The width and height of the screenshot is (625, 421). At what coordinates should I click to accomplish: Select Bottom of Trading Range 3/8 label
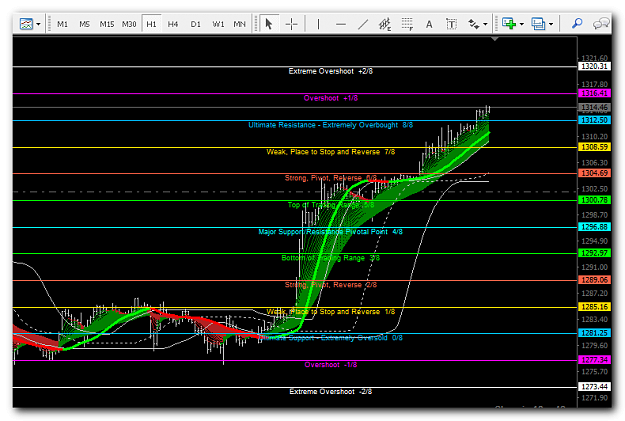[330, 258]
